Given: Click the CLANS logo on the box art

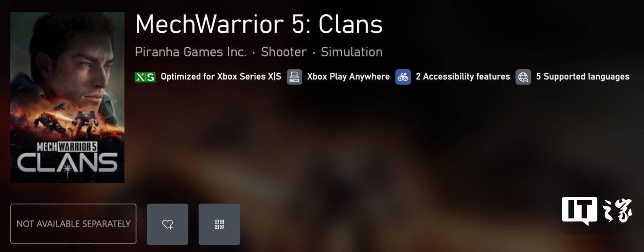Looking at the screenshot, I should [x=68, y=164].
